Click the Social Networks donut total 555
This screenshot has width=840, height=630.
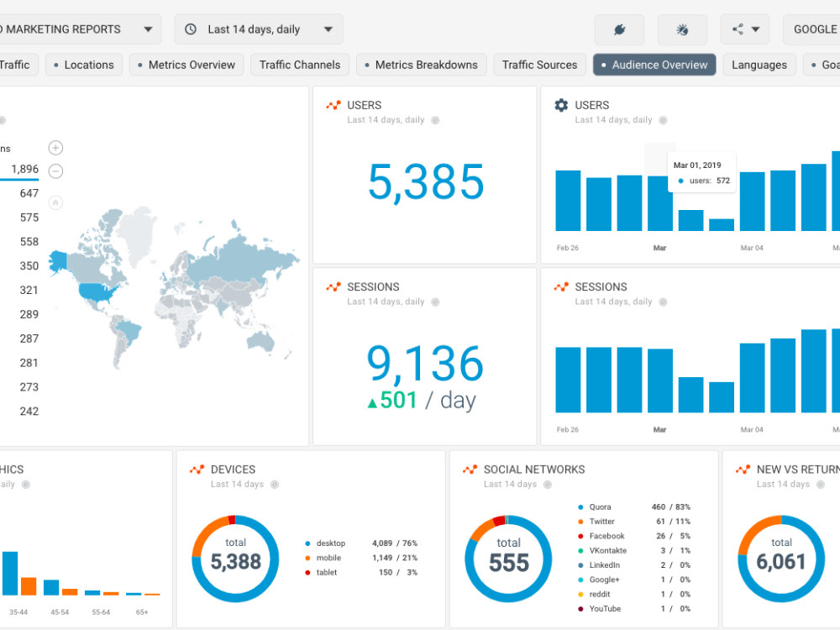(x=509, y=563)
